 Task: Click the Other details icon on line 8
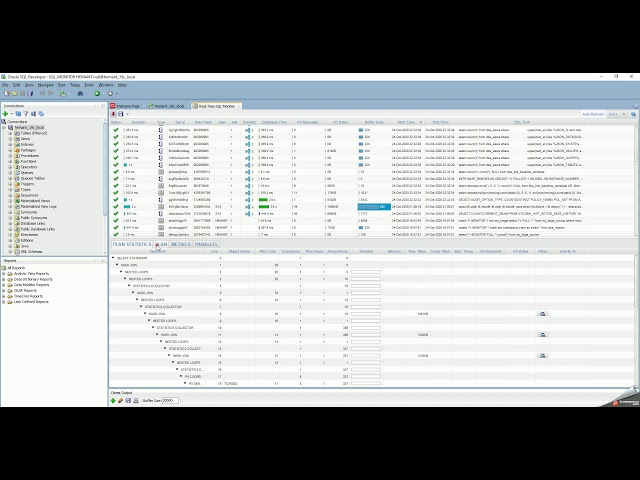pos(542,314)
